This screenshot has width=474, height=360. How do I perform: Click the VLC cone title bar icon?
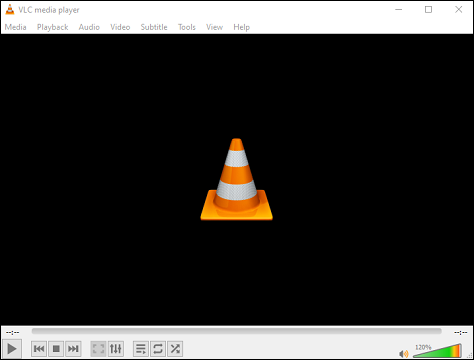click(10, 10)
